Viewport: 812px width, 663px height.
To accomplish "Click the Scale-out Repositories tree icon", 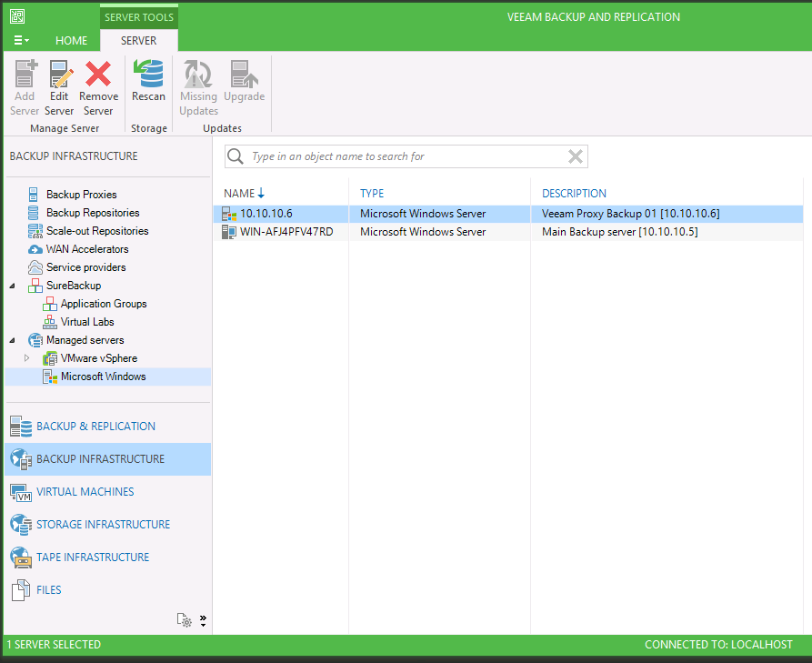I will click(x=35, y=230).
